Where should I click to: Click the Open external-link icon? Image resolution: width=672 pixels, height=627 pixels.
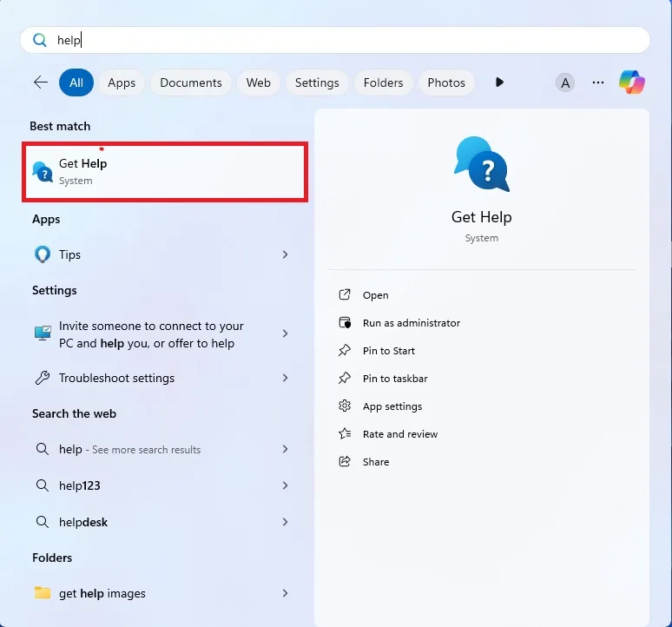345,295
